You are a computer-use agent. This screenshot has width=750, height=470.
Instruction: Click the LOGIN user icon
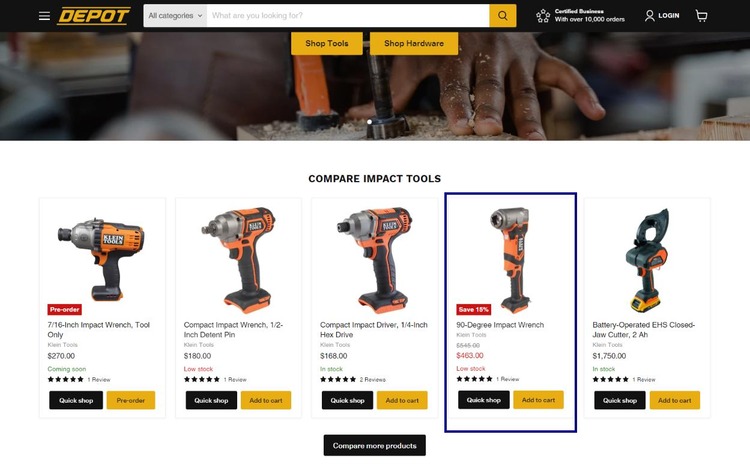click(x=649, y=16)
